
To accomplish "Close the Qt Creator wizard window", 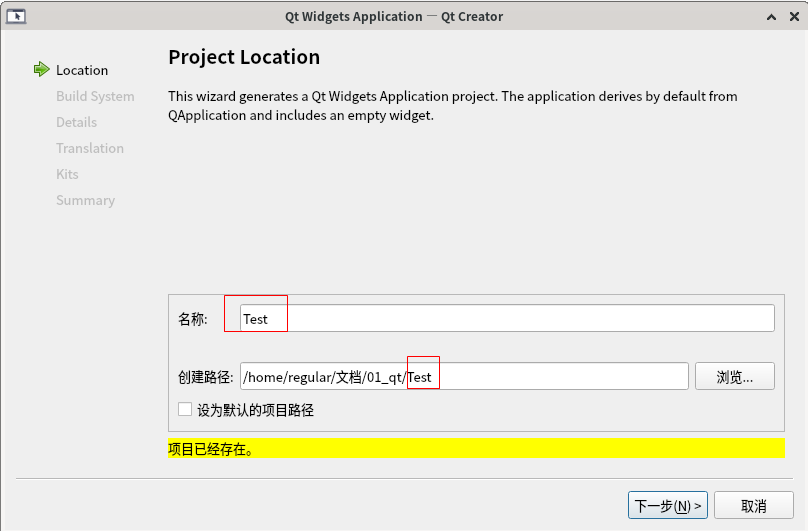I will coord(791,16).
